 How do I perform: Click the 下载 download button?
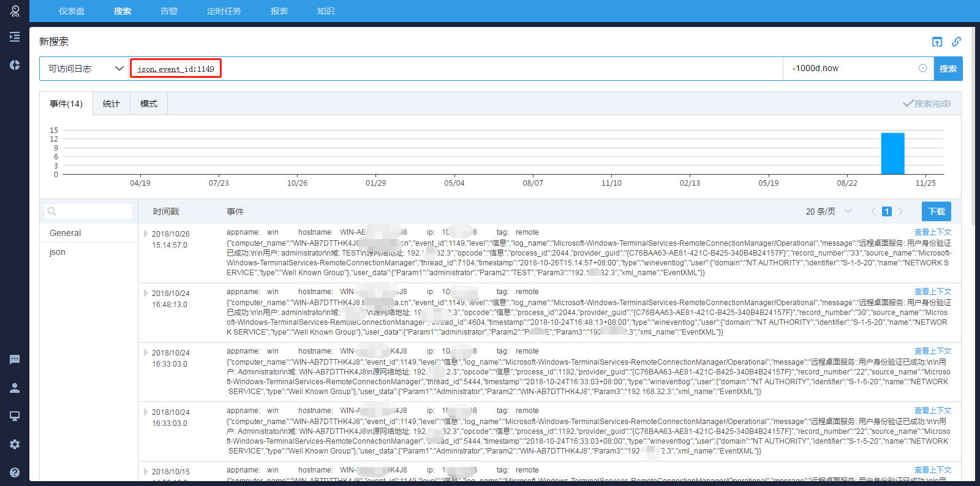click(x=936, y=211)
